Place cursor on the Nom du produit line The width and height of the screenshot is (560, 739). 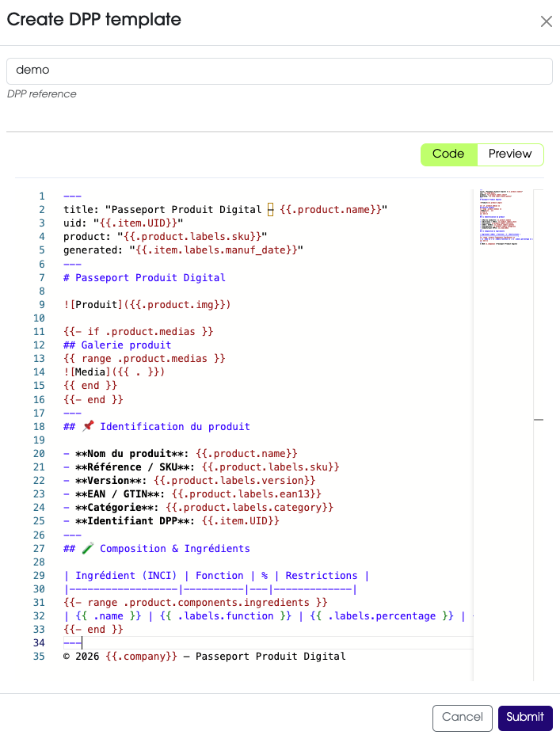coord(180,453)
